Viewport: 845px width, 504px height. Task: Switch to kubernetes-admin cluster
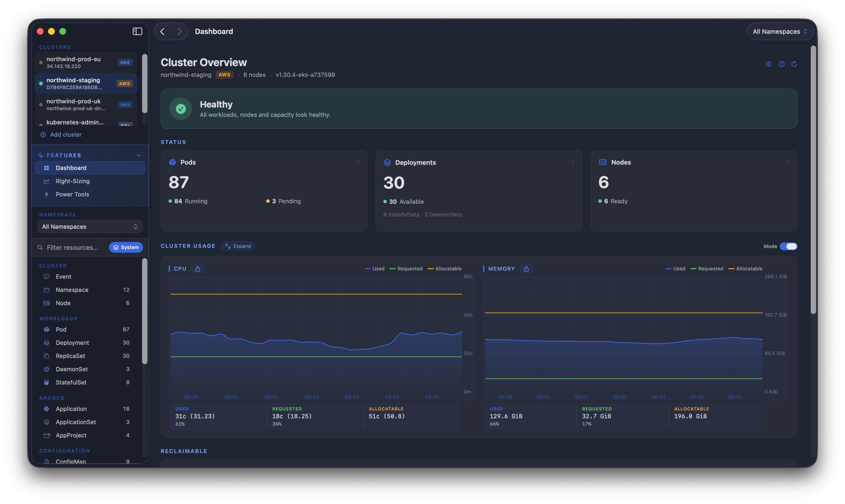tap(86, 121)
